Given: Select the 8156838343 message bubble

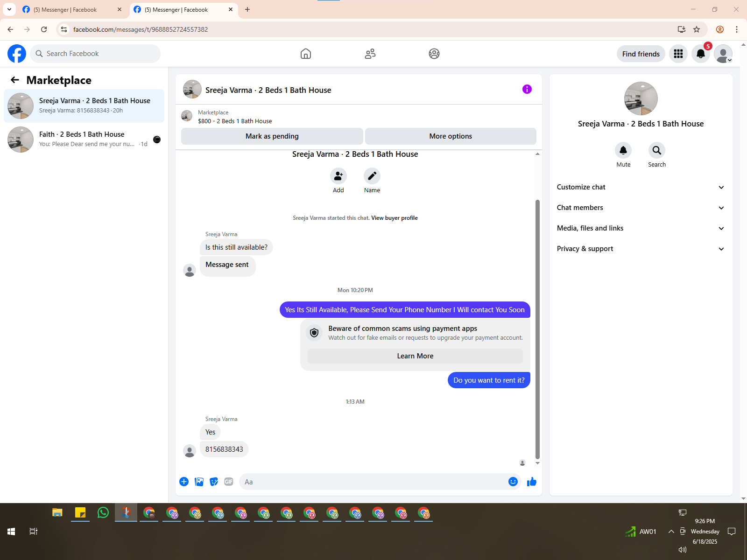Looking at the screenshot, I should click(x=224, y=449).
